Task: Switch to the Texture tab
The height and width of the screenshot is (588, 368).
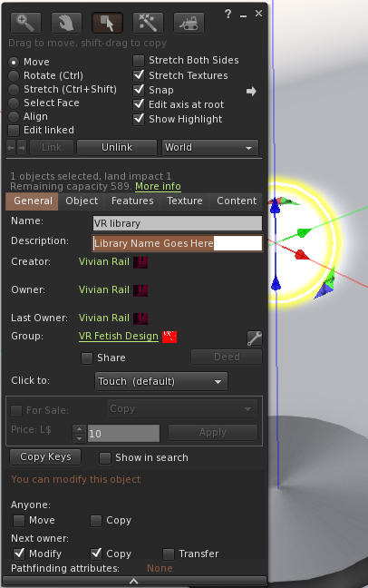Action: tap(185, 201)
